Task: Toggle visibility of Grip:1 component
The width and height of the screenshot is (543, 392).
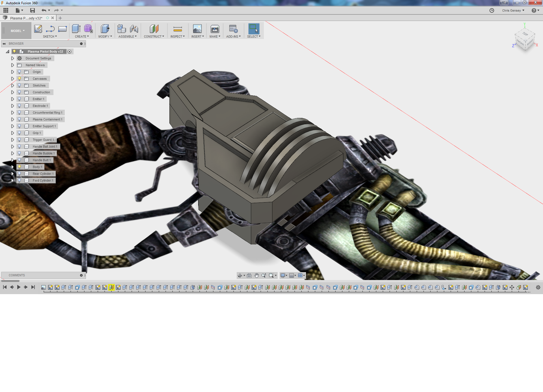Action: coord(20,133)
